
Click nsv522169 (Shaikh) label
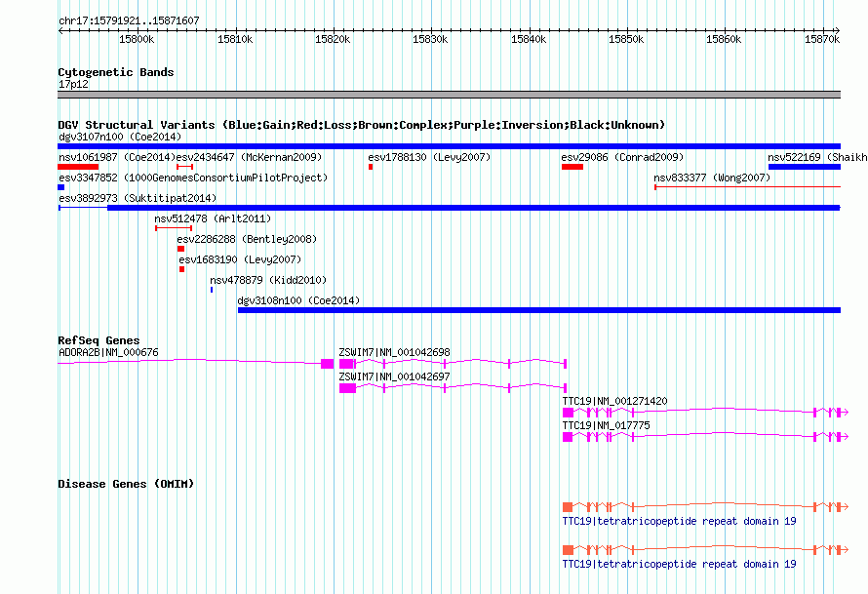(x=817, y=157)
